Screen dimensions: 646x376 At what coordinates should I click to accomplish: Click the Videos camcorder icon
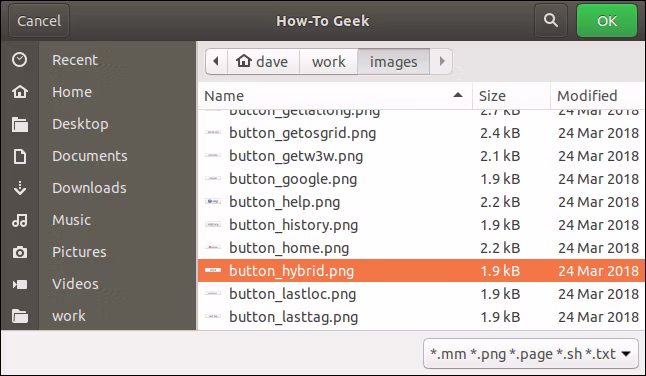coord(20,284)
